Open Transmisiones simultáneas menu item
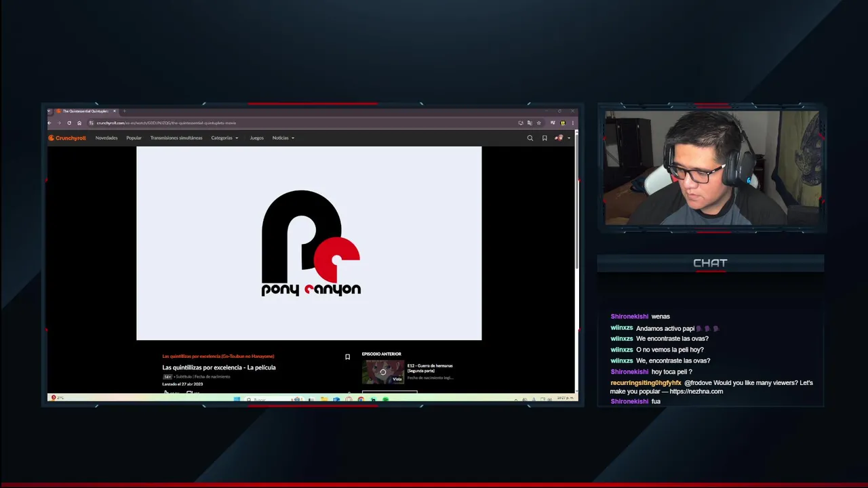The height and width of the screenshot is (488, 868). pyautogui.click(x=176, y=138)
